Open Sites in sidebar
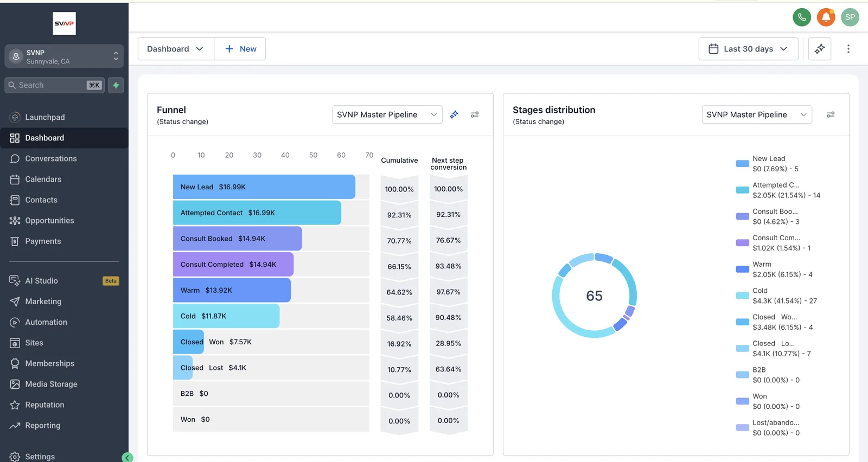Image resolution: width=868 pixels, height=462 pixels. (64, 343)
